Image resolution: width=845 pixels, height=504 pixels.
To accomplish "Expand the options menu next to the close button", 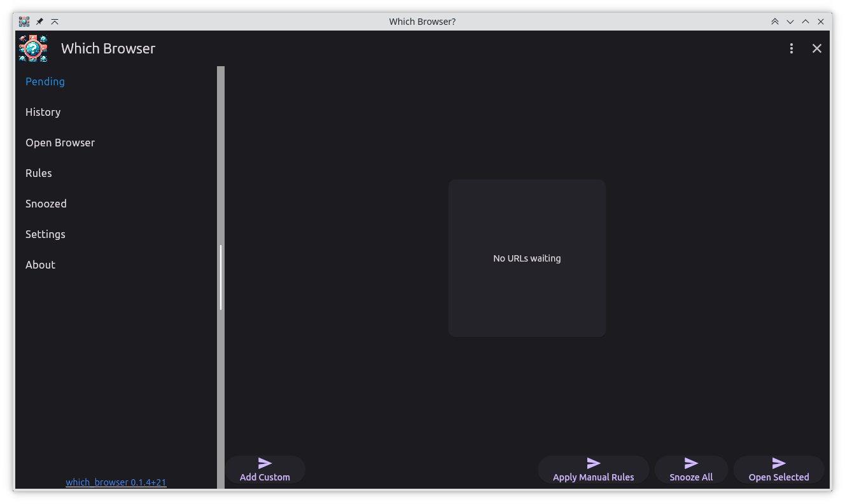I will pyautogui.click(x=791, y=48).
